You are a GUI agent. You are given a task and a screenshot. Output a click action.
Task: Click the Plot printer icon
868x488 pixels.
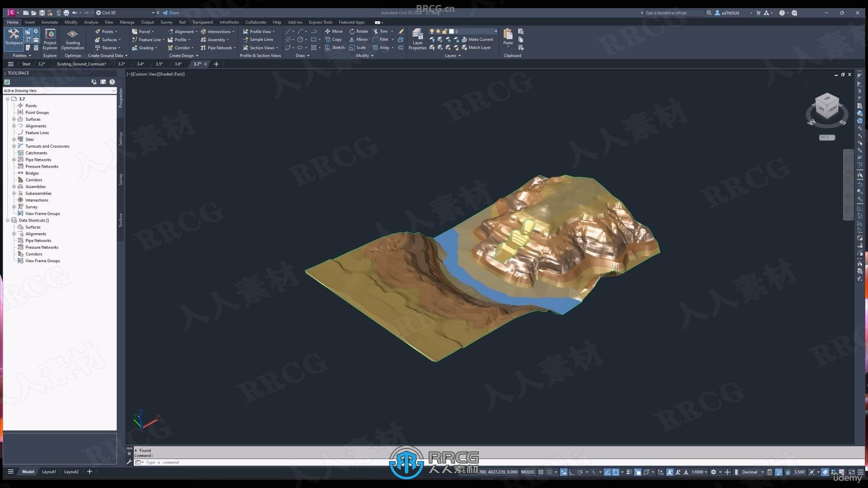point(66,13)
